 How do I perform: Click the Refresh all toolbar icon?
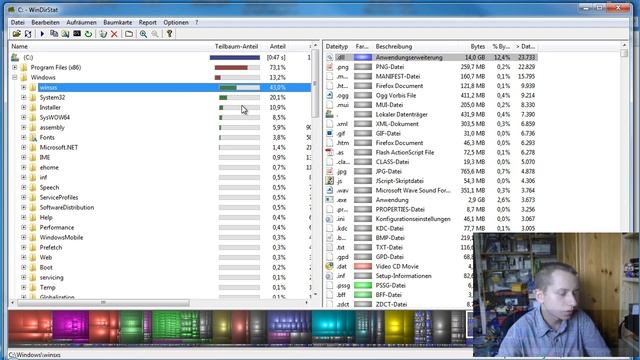(28, 34)
